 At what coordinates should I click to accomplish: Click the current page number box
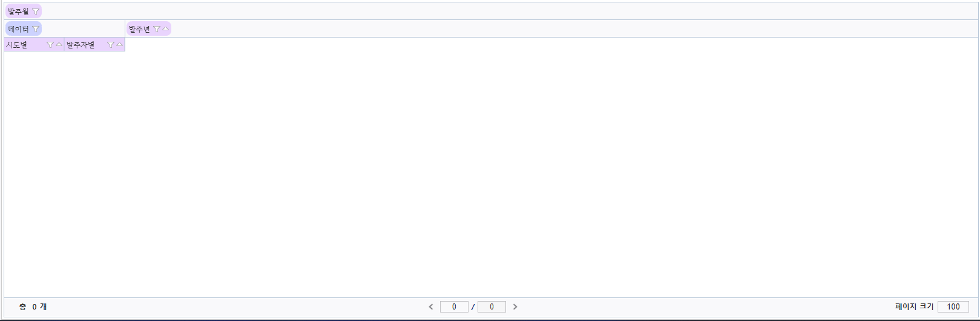[x=454, y=307]
